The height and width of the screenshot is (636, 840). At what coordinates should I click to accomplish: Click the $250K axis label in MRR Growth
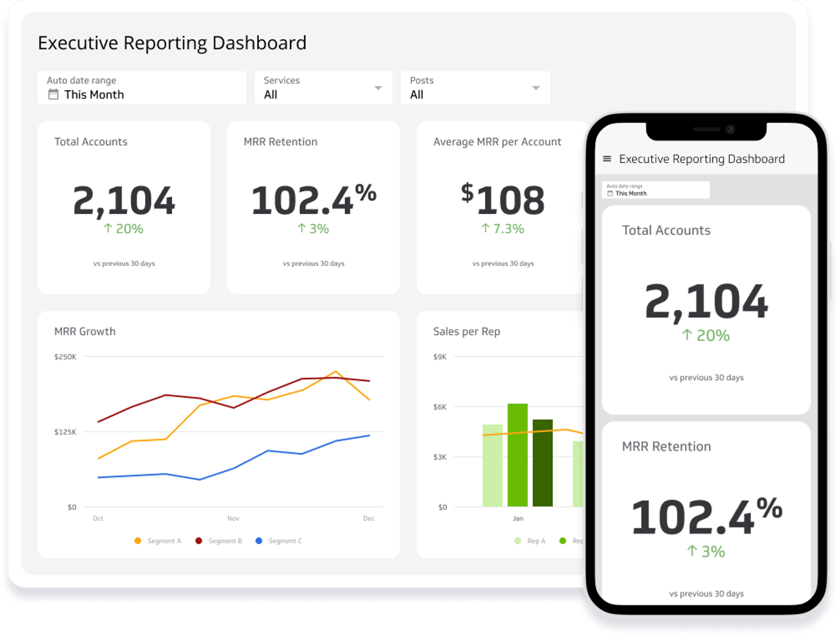tap(65, 357)
